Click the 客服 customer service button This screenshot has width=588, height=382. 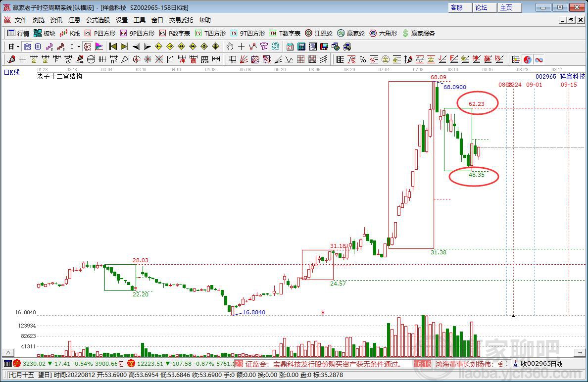coord(460,7)
